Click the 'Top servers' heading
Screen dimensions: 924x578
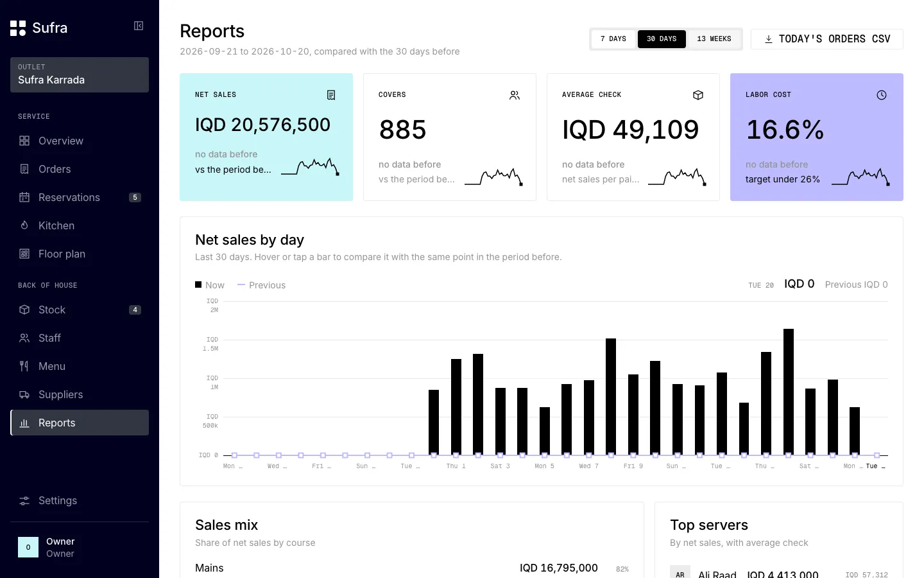pos(709,525)
